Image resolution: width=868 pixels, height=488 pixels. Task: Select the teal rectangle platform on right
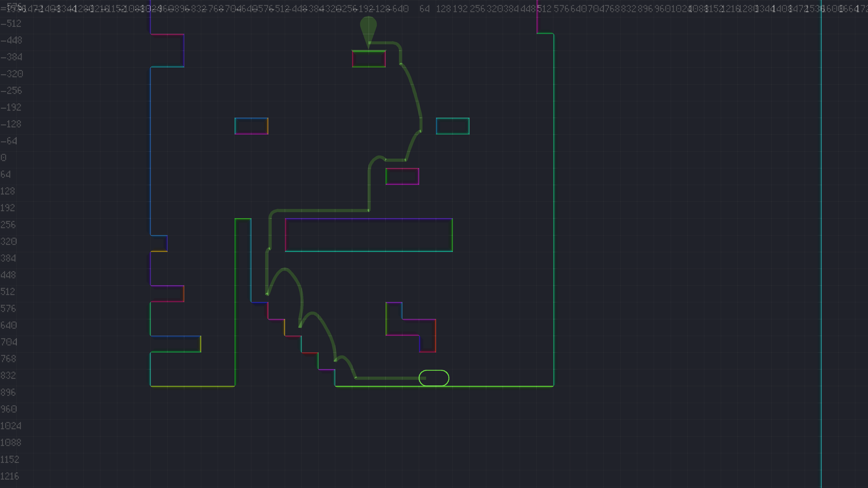[x=453, y=126]
